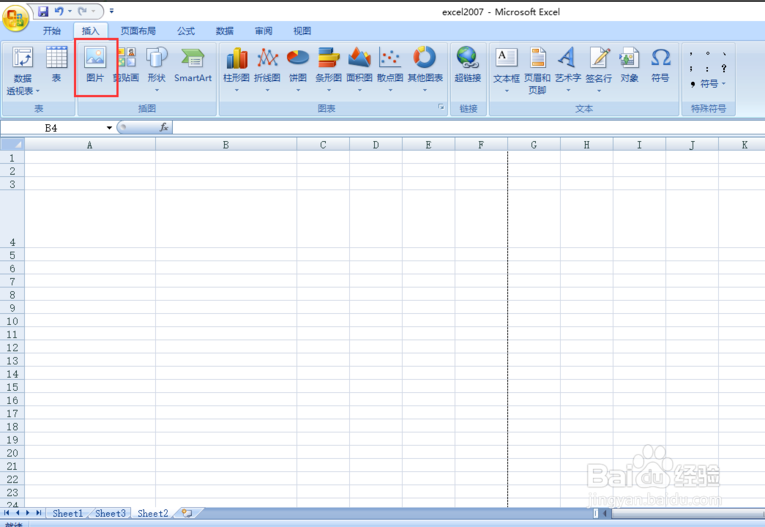
Task: Insert a 超链接 hyperlink
Action: point(468,66)
